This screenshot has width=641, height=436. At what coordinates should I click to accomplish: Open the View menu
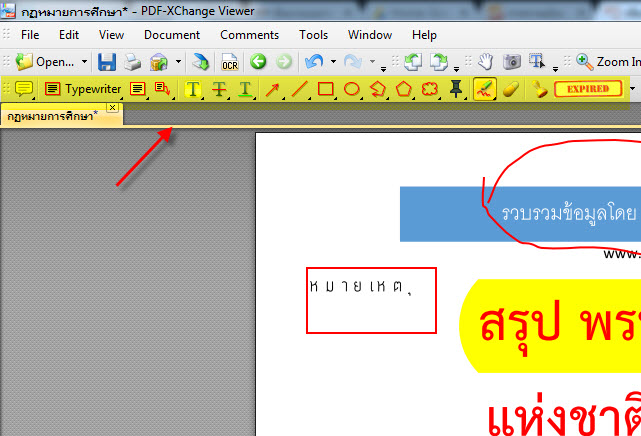click(x=111, y=35)
